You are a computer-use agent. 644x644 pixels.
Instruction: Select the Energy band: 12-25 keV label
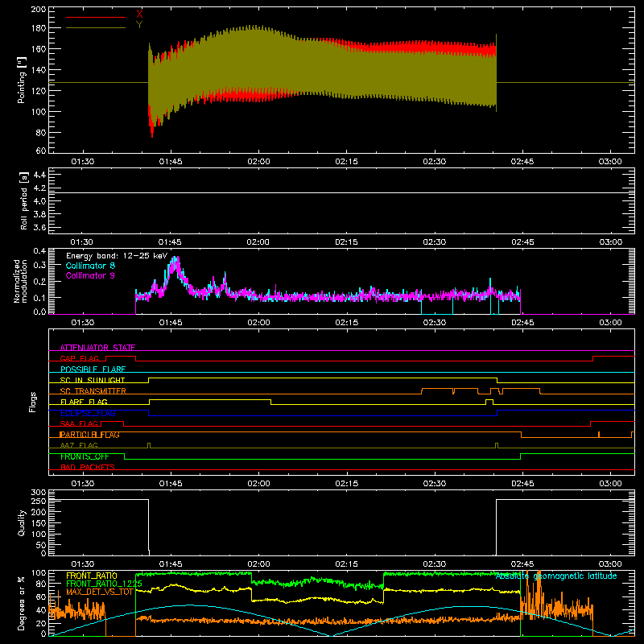point(117,256)
